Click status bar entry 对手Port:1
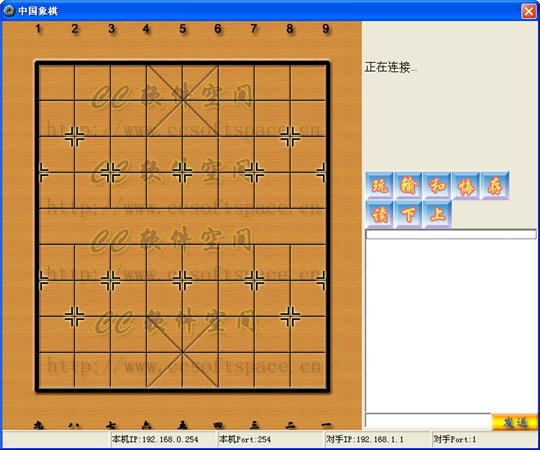The width and height of the screenshot is (540, 450). (x=455, y=439)
